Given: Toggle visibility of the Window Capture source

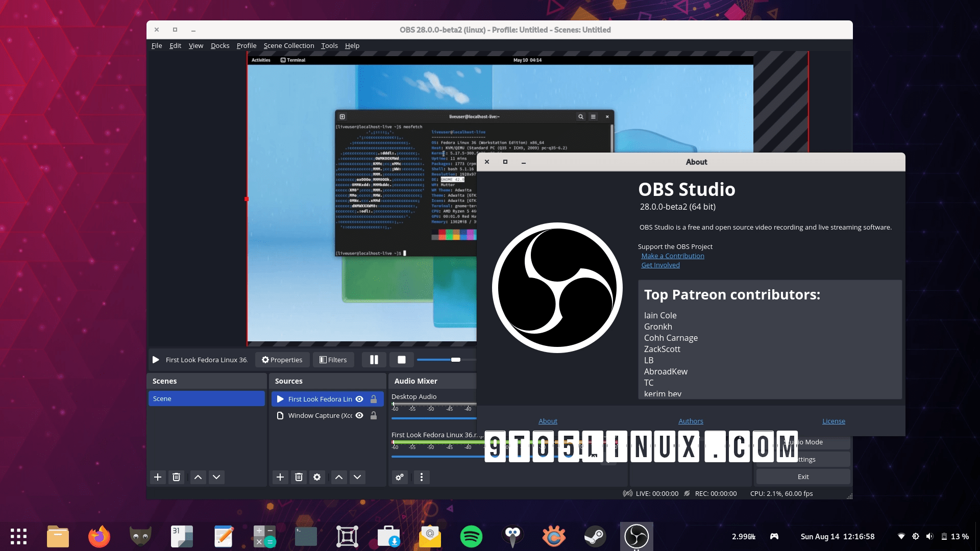Looking at the screenshot, I should (359, 415).
